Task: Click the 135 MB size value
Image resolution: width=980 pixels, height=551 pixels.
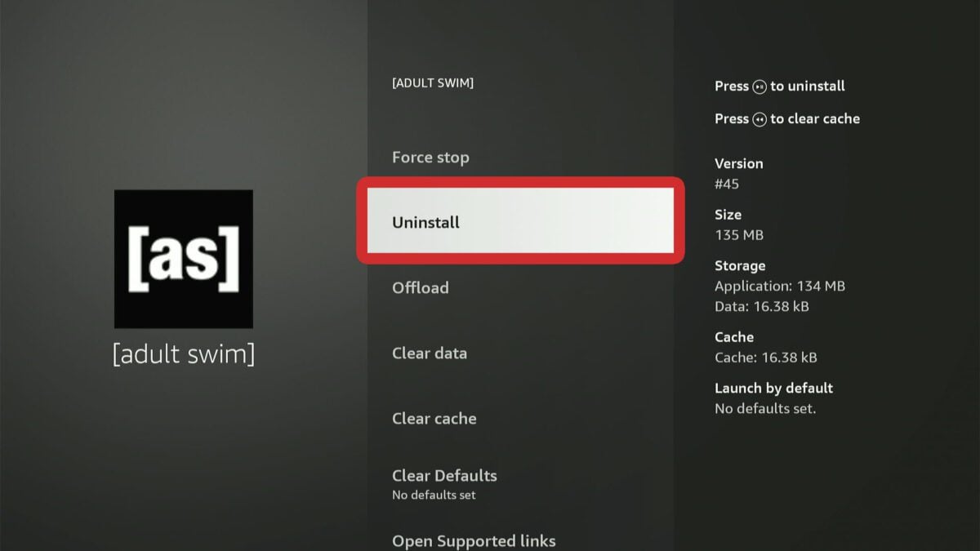Action: 738,235
